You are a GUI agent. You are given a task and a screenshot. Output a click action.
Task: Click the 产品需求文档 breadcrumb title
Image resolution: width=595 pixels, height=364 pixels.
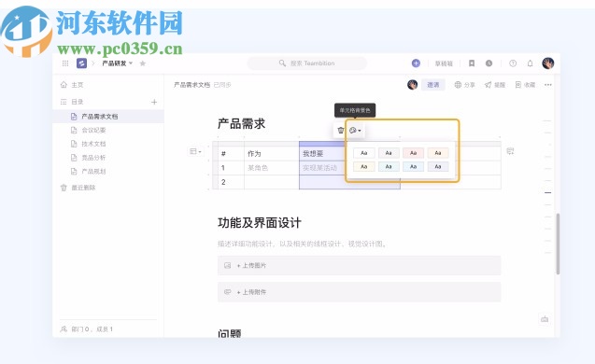[191, 85]
